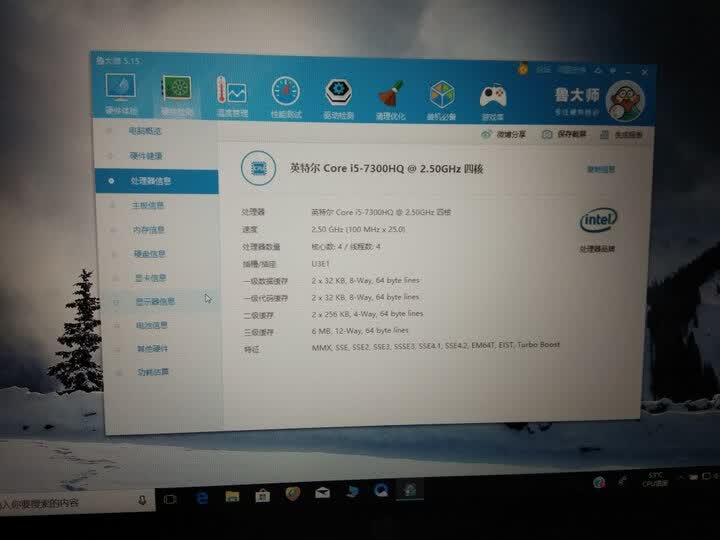The height and width of the screenshot is (540, 720).
Task: Click the Intel brand logo
Action: [x=598, y=220]
